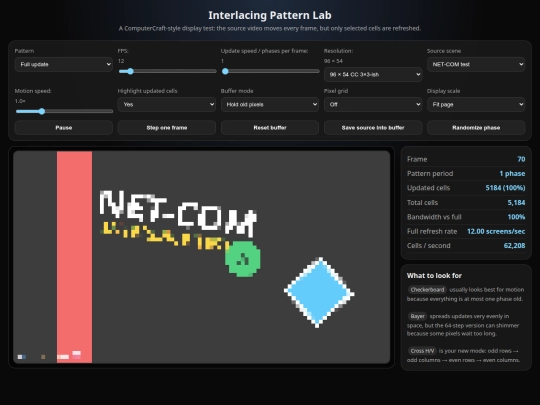Open the Buffer mode dropdown showing Hold old pixels
Viewport: 540px width, 405px height.
click(270, 104)
